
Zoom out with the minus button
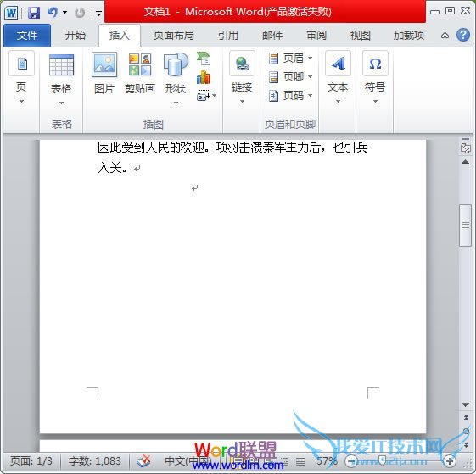click(351, 461)
